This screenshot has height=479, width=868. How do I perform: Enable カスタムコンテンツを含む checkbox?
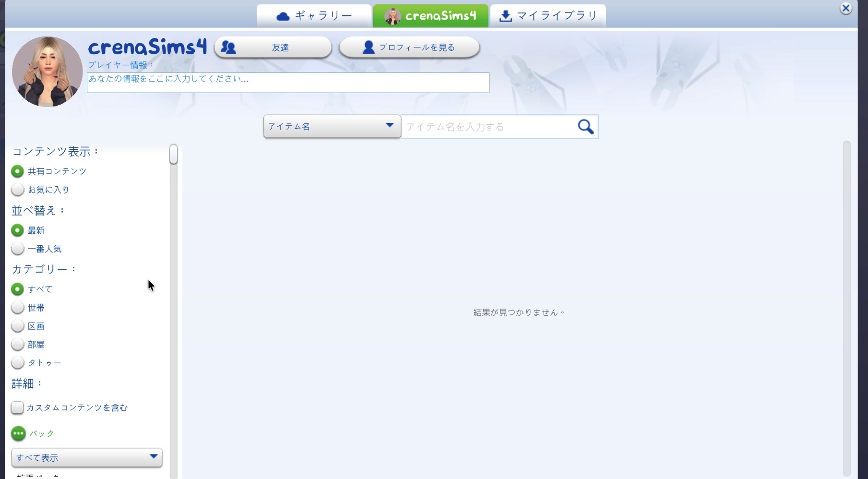[x=17, y=407]
